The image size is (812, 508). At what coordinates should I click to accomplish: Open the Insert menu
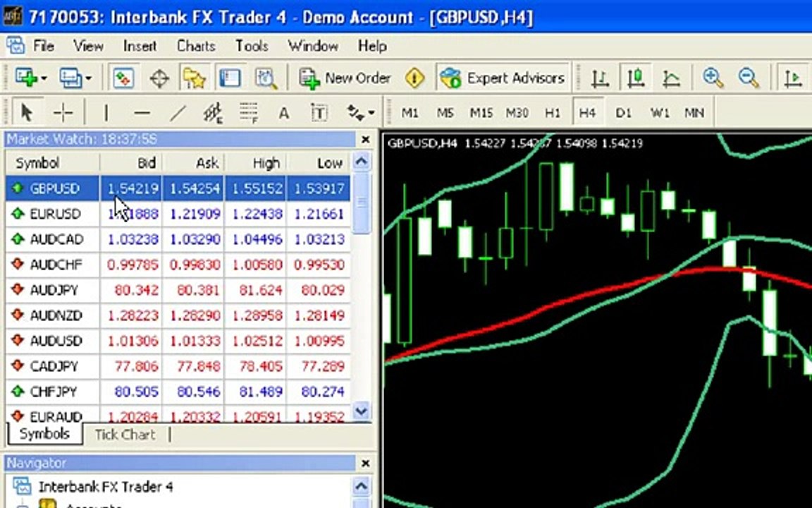[140, 46]
